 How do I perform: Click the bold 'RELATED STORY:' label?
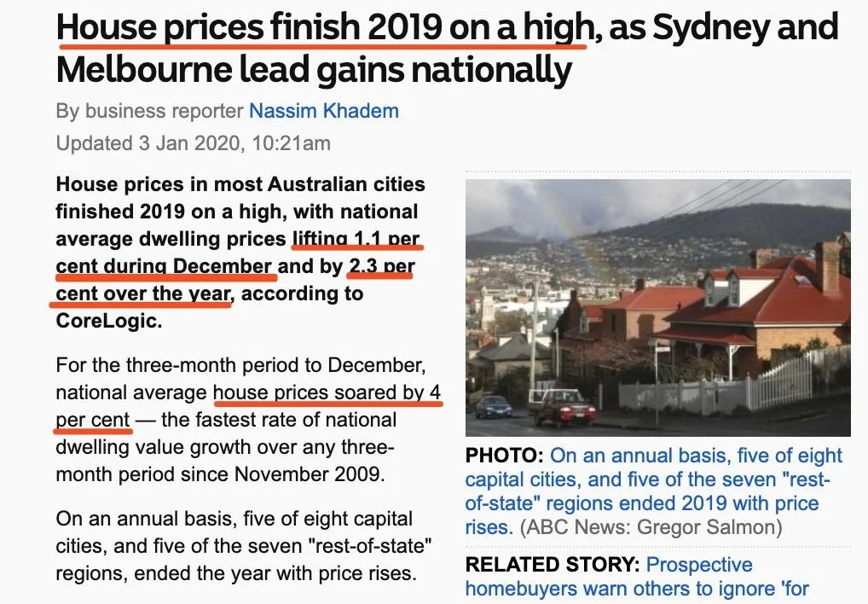(553, 565)
